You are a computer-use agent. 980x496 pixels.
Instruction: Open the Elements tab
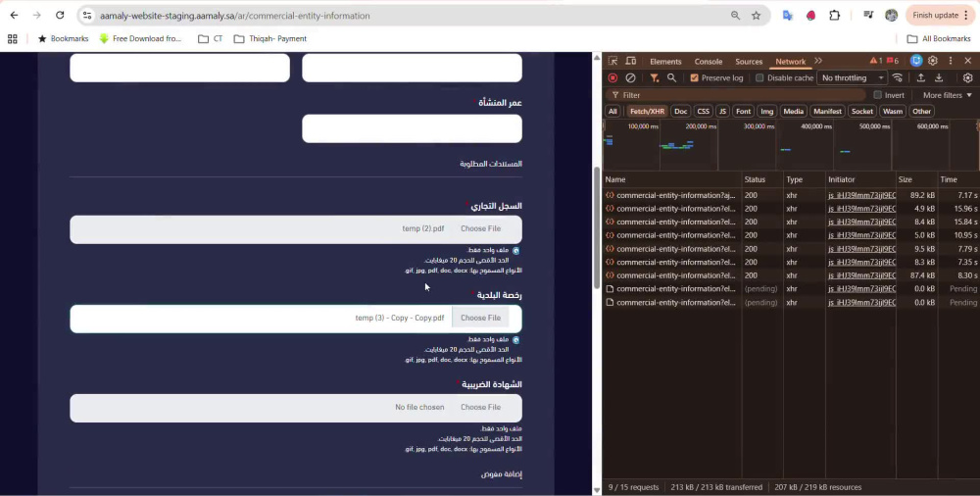click(665, 62)
